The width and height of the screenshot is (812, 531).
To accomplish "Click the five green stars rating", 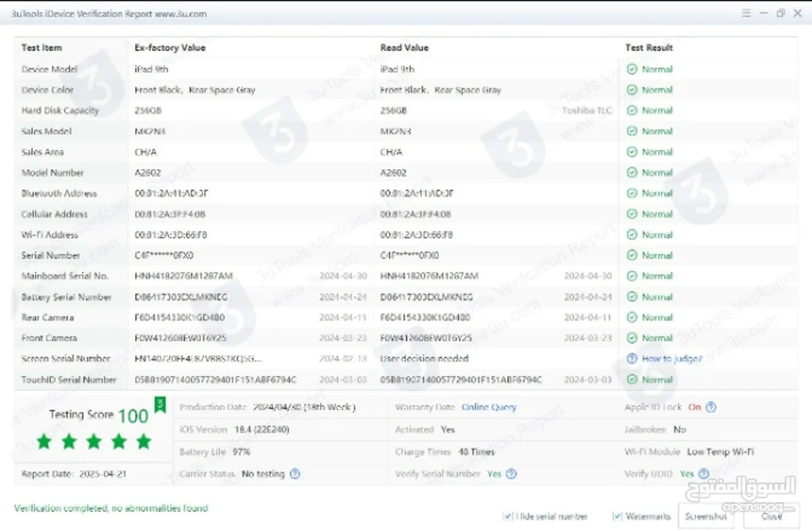I will 94,442.
